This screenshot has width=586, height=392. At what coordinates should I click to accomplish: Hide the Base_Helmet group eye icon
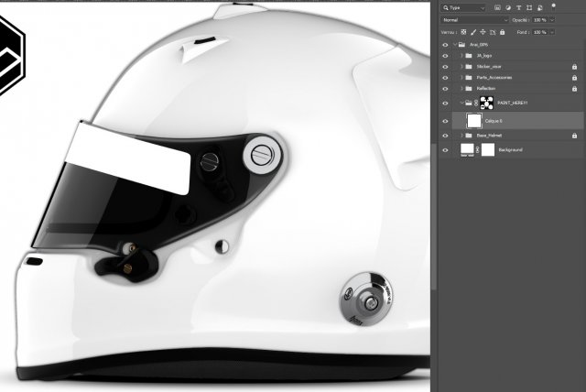tap(445, 136)
